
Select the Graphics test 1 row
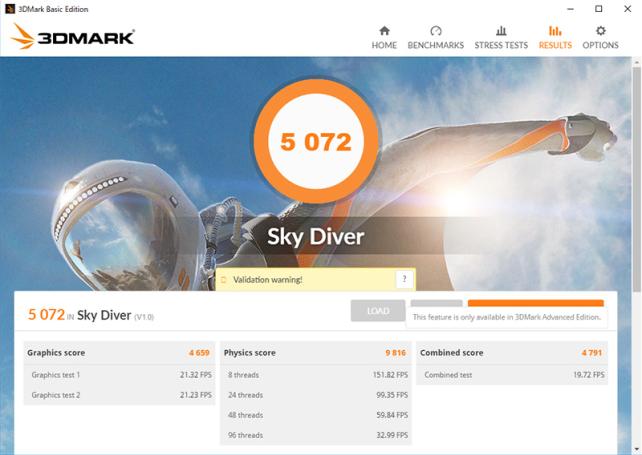point(119,375)
